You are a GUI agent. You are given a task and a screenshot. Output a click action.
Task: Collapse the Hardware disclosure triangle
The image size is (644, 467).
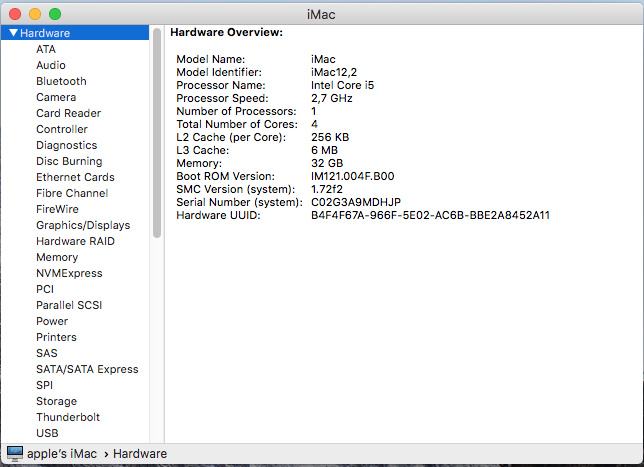click(13, 33)
